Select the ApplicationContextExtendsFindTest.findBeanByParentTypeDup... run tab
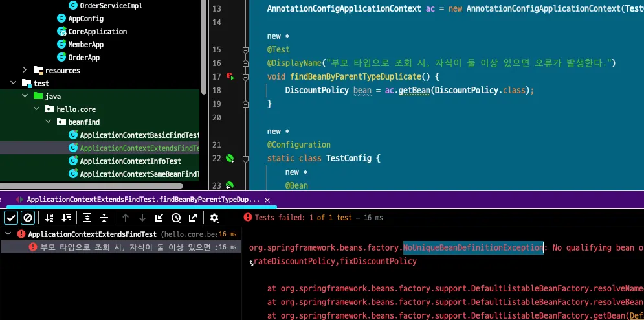644x320 pixels. pyautogui.click(x=143, y=200)
